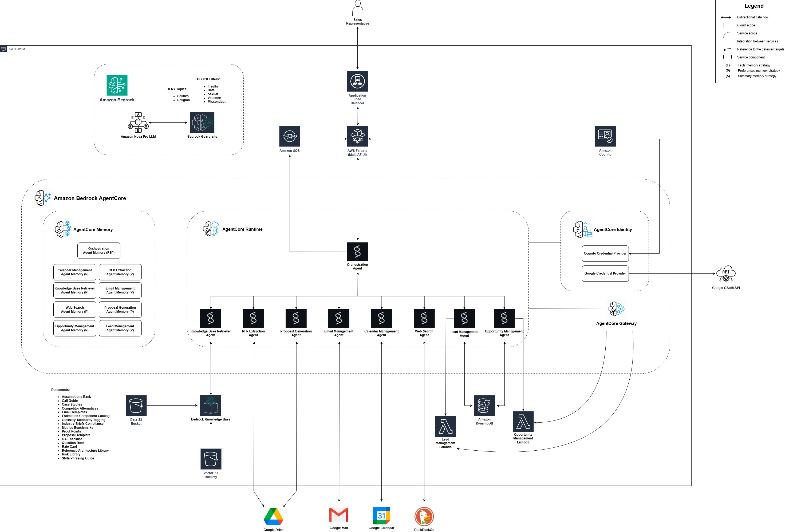Click the Orchestration Agent icon
The image size is (793, 532).
357,251
